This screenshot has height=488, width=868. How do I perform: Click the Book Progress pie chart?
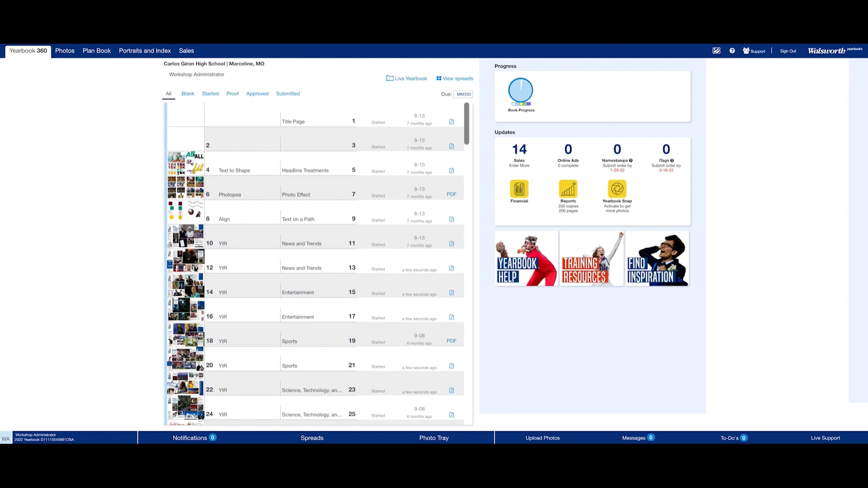(520, 90)
